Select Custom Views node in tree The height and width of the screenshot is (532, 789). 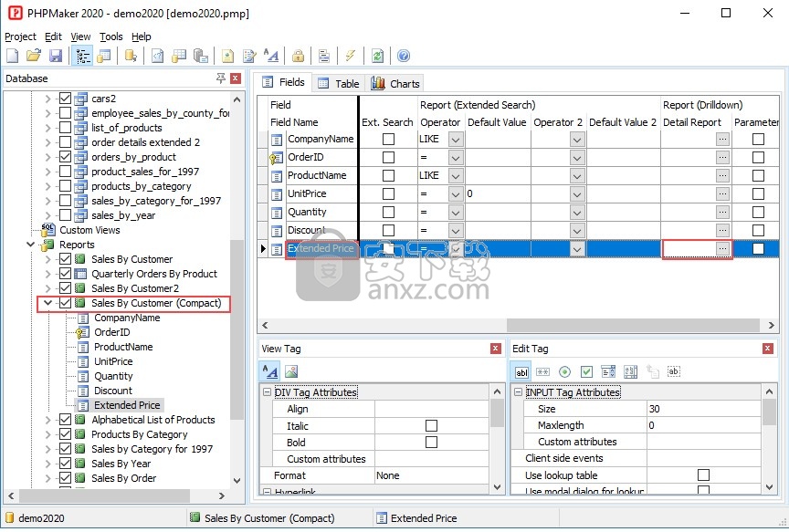coord(89,230)
